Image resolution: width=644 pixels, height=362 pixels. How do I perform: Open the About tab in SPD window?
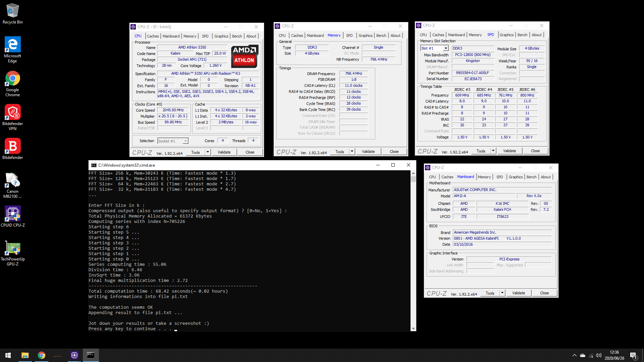click(x=536, y=35)
